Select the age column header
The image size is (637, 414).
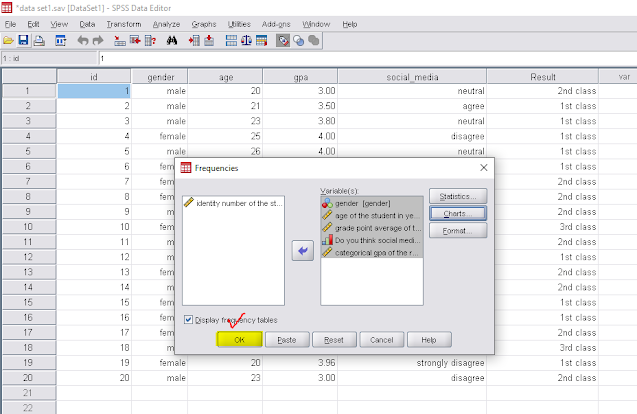(225, 77)
